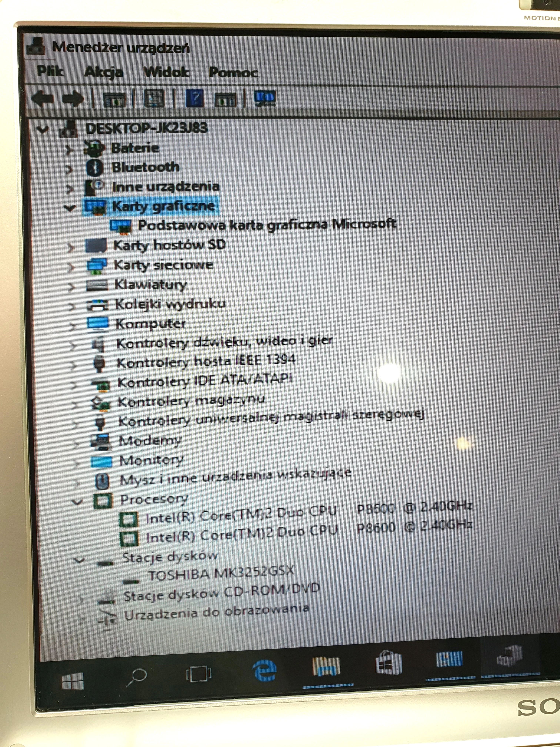Select the first Intel Core2 Duo P8600 entry

coord(309,512)
